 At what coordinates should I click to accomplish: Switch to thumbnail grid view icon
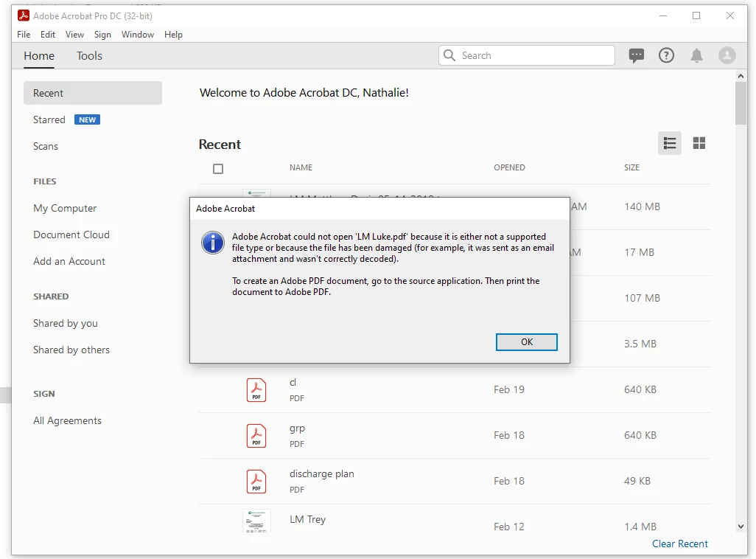[699, 143]
